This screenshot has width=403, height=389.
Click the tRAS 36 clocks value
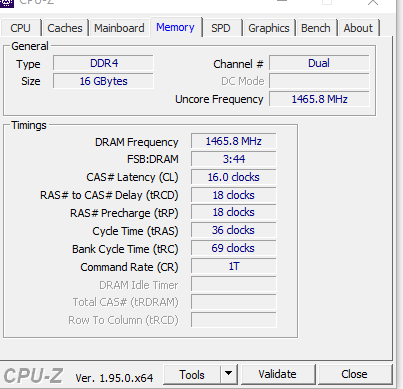click(234, 231)
